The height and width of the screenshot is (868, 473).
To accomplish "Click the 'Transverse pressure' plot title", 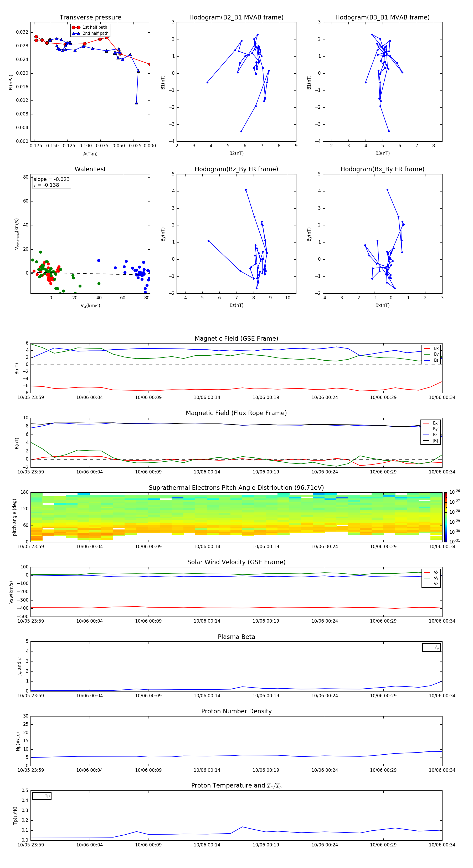I will pos(90,18).
